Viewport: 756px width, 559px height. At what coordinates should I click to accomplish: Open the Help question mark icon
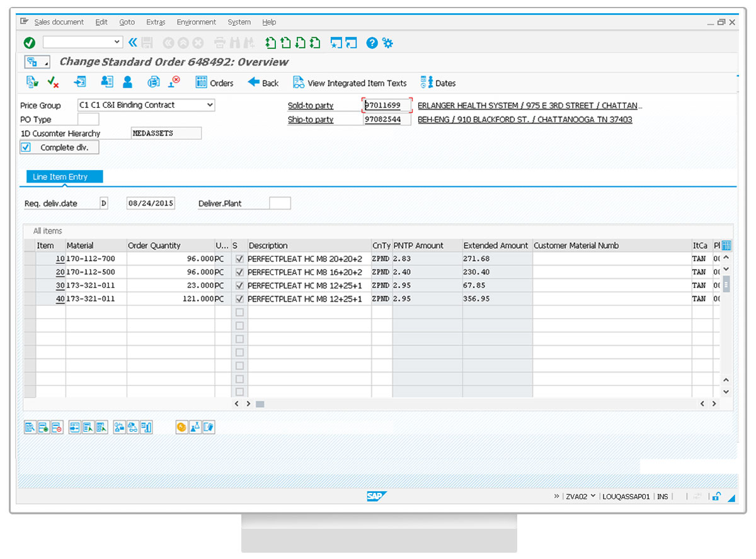tap(372, 43)
